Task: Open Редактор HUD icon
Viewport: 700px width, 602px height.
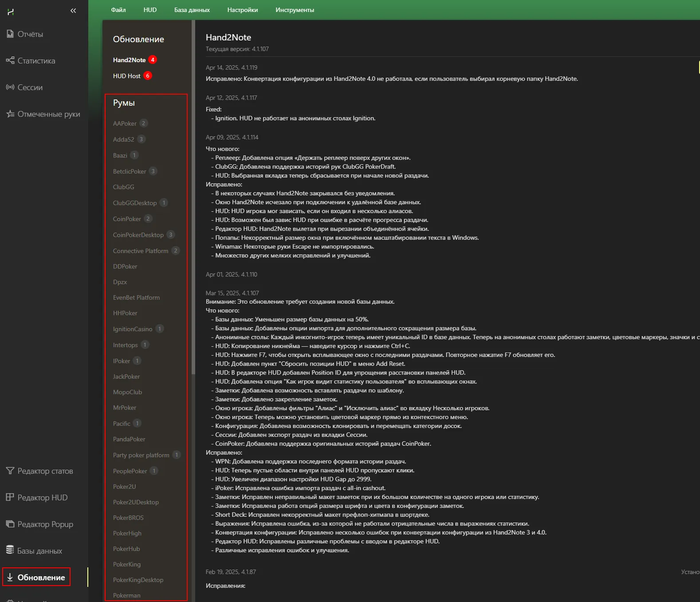Action: pyautogui.click(x=10, y=497)
